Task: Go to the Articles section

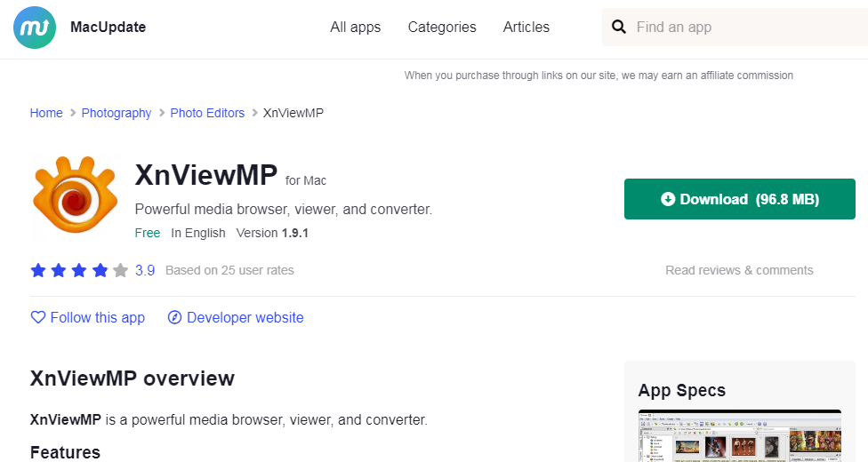Action: pyautogui.click(x=526, y=28)
